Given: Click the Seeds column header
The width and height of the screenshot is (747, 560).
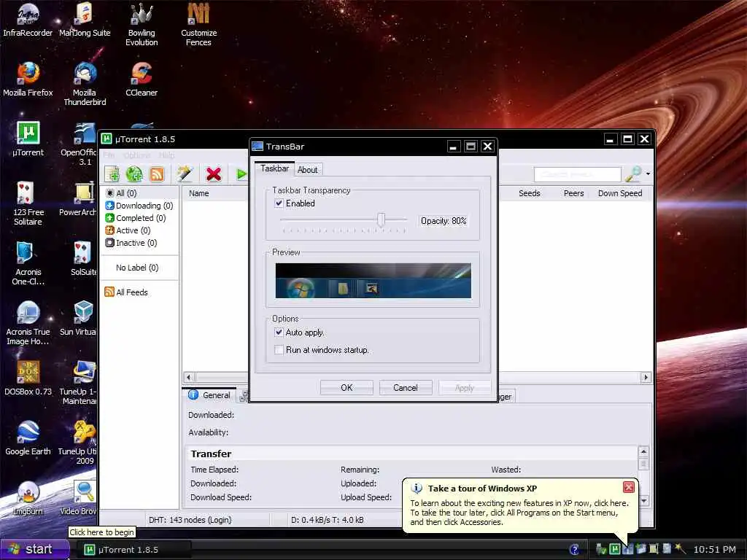Looking at the screenshot, I should (530, 193).
